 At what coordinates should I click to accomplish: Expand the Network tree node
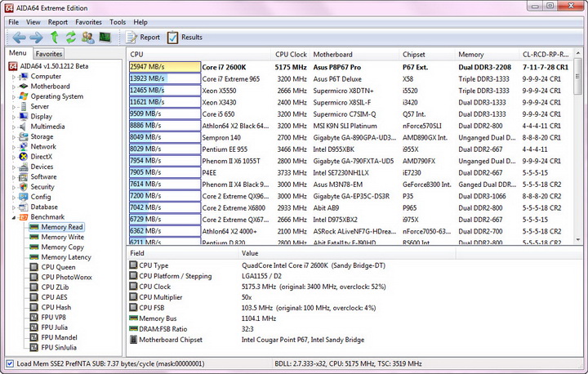pyautogui.click(x=14, y=147)
